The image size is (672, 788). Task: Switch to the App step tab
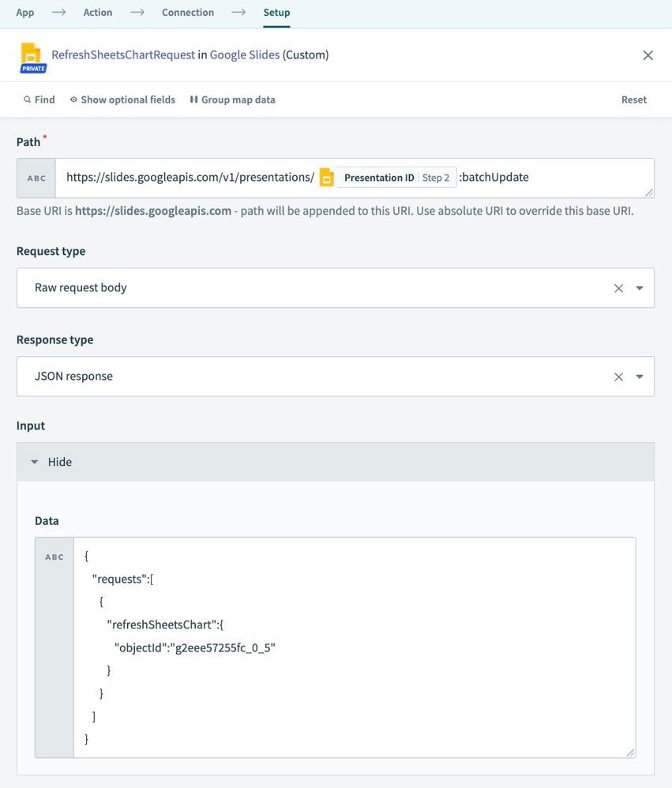[25, 13]
